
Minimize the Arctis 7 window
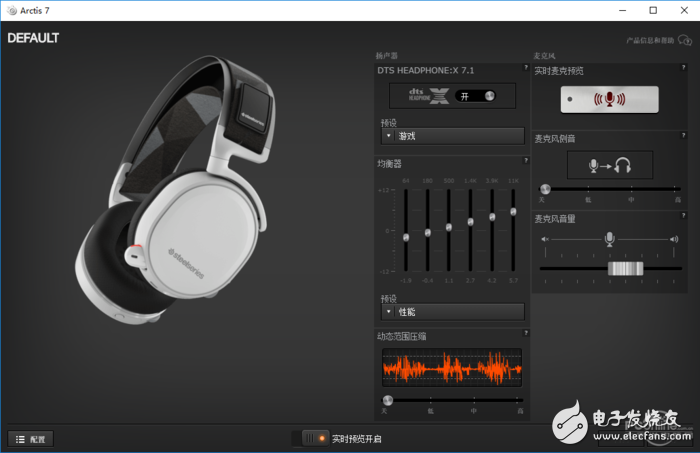623,10
